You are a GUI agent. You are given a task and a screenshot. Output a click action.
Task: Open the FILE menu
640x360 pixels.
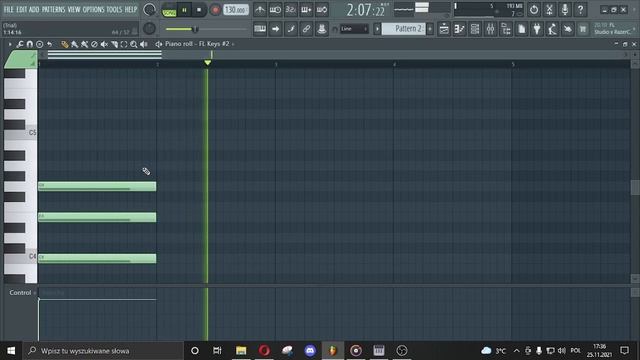click(8, 9)
